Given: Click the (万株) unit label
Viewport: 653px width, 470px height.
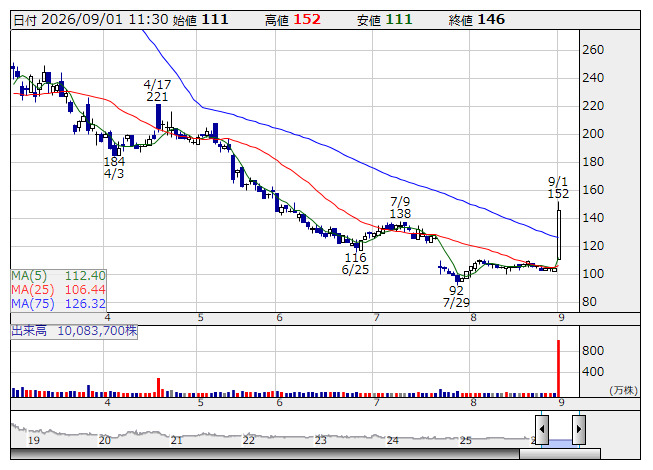Looking at the screenshot, I should pyautogui.click(x=623, y=390).
